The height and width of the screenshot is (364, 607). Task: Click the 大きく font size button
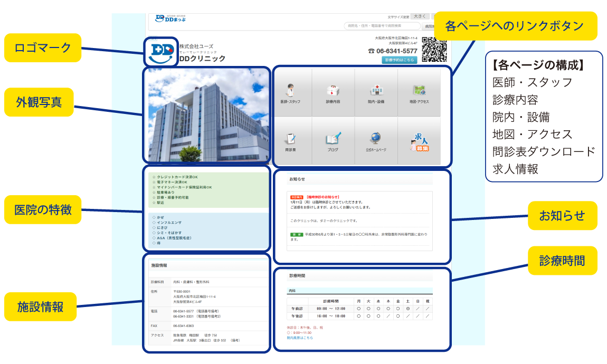point(420,17)
